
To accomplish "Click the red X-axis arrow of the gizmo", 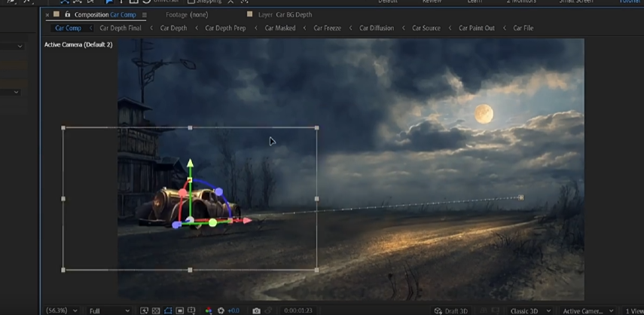I will coord(247,221).
